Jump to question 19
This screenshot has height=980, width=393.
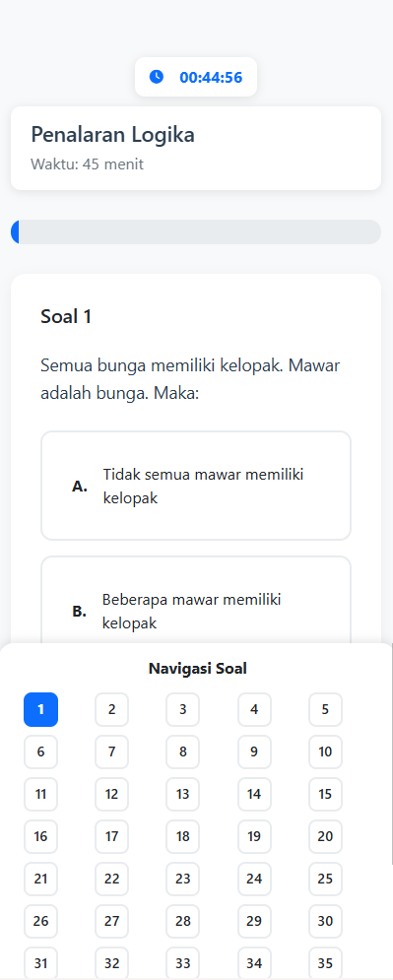tap(254, 836)
